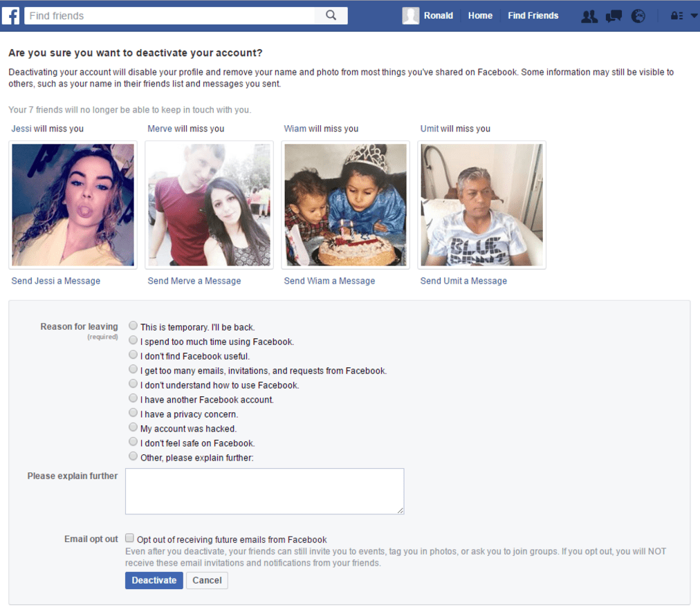700x614 pixels.
Task: Select 'I get too many emails' option
Action: tap(133, 369)
